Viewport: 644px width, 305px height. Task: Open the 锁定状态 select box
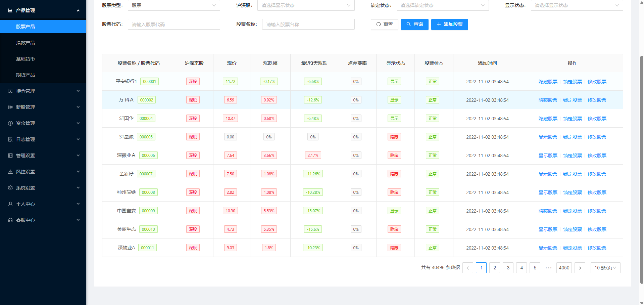pos(442,5)
